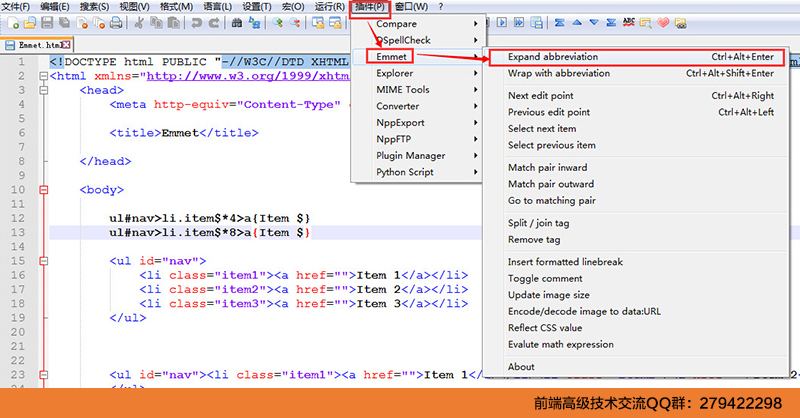
Task: Collapse the body fold on line 10
Action: tap(43, 190)
